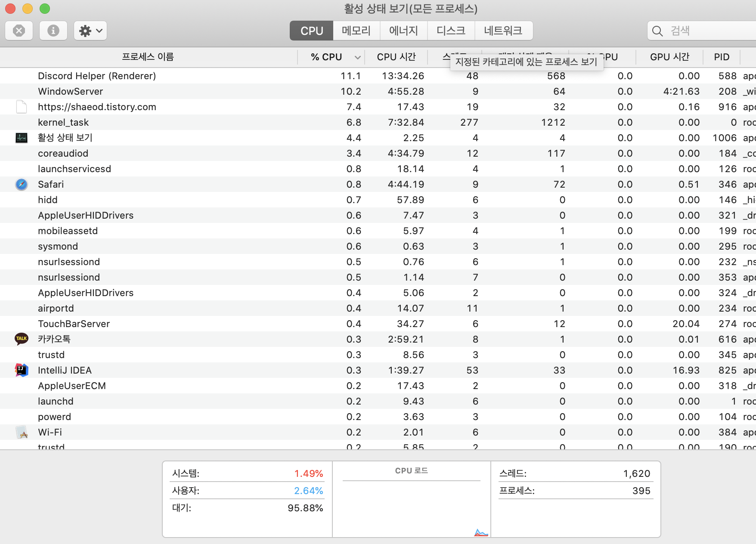The image size is (756, 544).
Task: Click the KakaoTalk app icon
Action: click(x=22, y=339)
